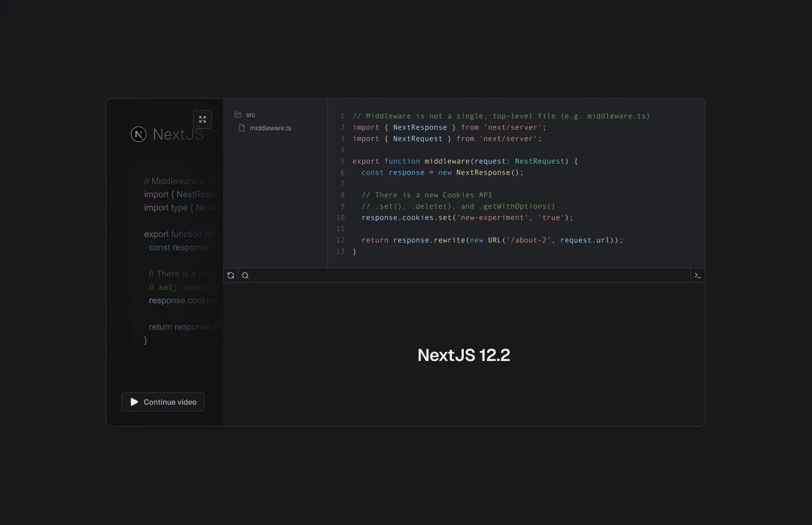Click the return response.rewrite code line

click(x=492, y=240)
